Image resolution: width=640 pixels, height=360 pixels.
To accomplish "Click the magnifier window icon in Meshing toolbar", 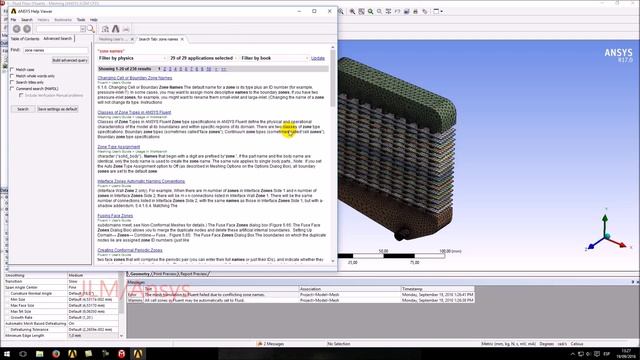I will (379, 11).
